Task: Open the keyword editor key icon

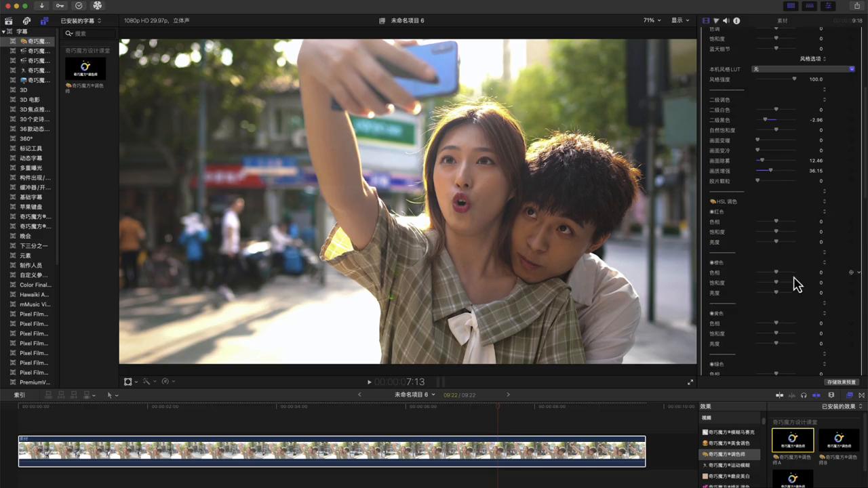Action: tap(60, 6)
